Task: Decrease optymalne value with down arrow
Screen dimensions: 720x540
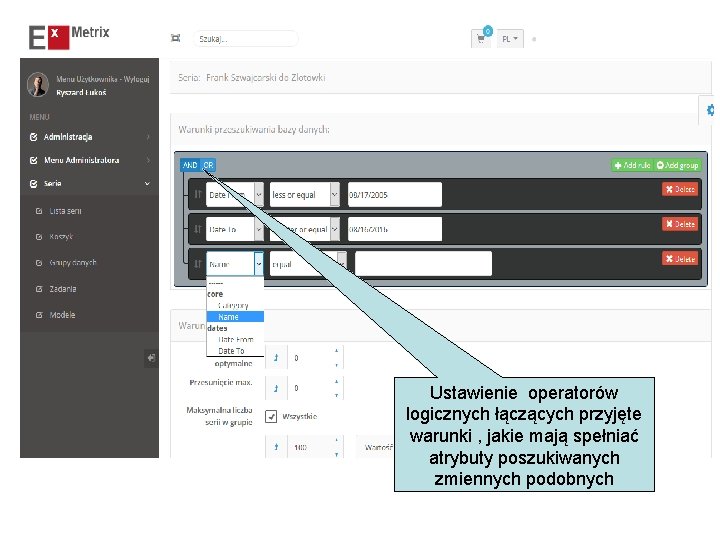Action: click(337, 365)
